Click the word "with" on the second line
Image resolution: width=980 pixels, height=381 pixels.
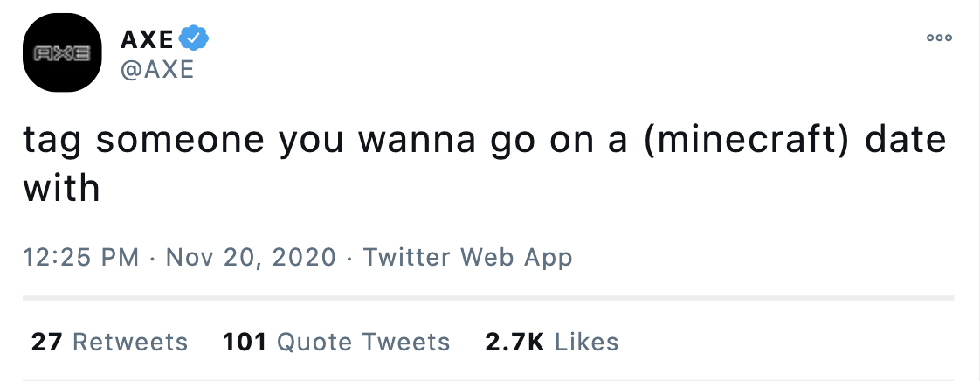click(x=61, y=187)
